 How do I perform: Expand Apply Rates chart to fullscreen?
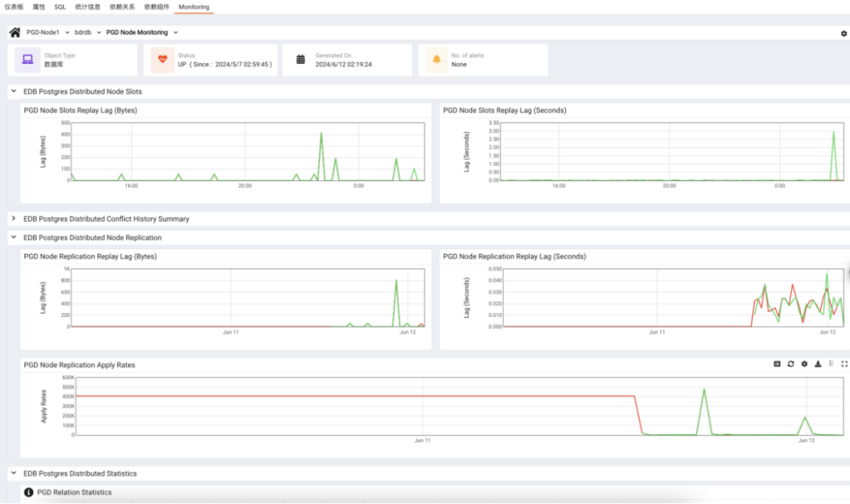[x=844, y=364]
